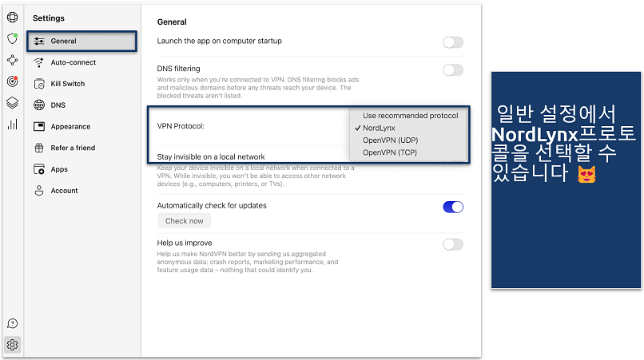This screenshot has height=360, width=644.
Task: Pick OpenVPN (TCP) from the protocol dropdown
Action: point(391,152)
